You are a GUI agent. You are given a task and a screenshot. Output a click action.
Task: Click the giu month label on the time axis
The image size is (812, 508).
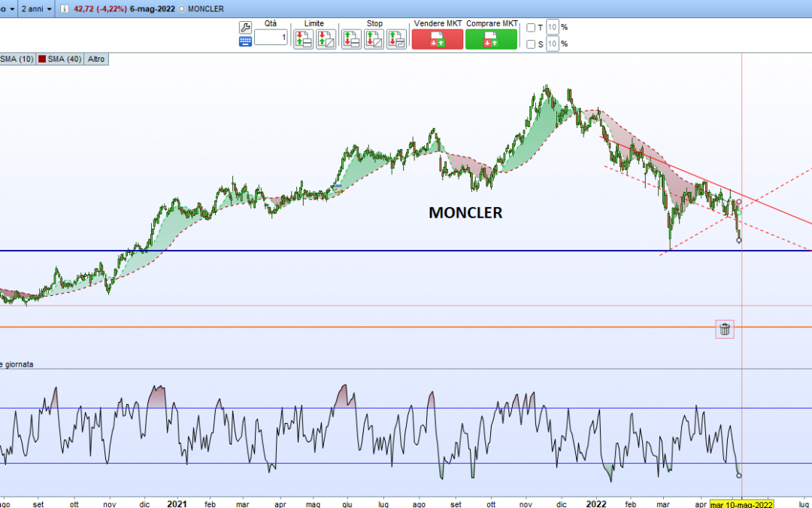point(347,503)
